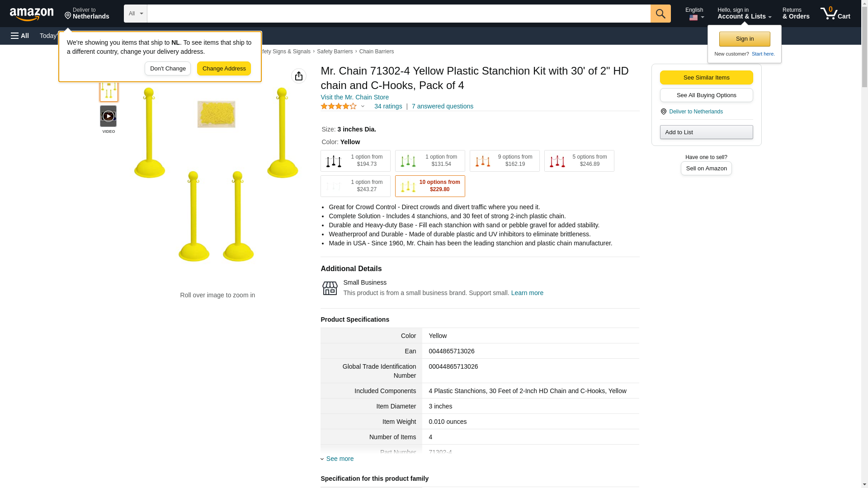Click the Amazon logo
The image size is (868, 488).
click(x=32, y=14)
